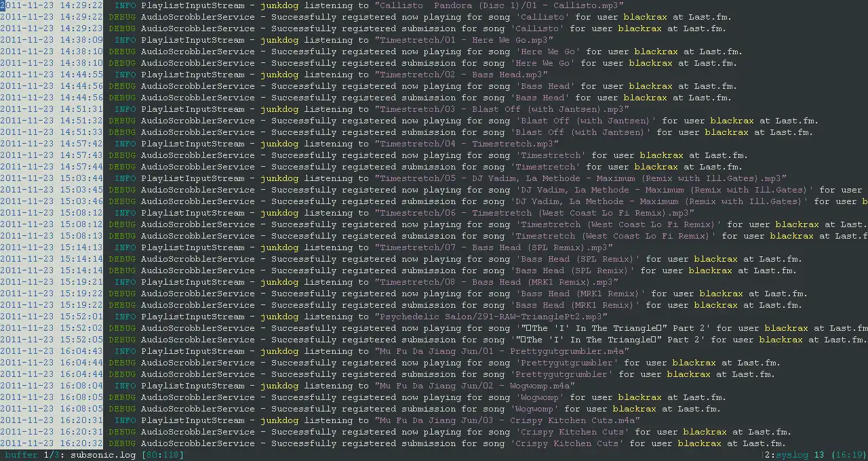
Task: Click blackrax username on the 16:20:32 line
Action: point(700,443)
